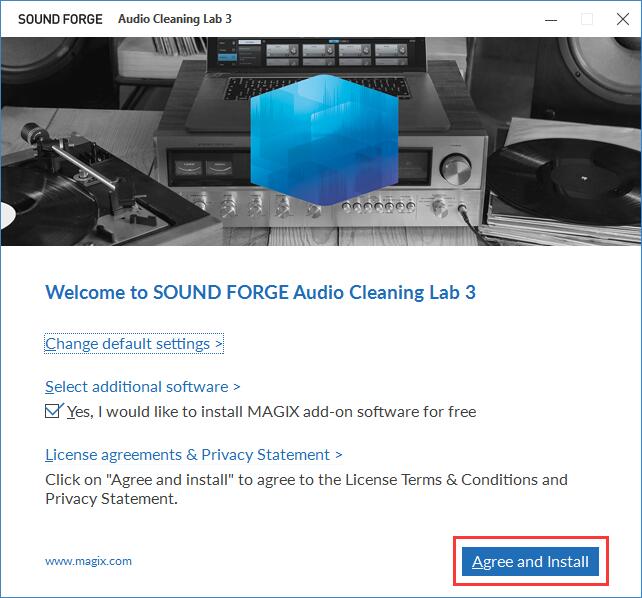Click the turntable tonearm in banner image
The height and width of the screenshot is (598, 642).
tap(72, 158)
